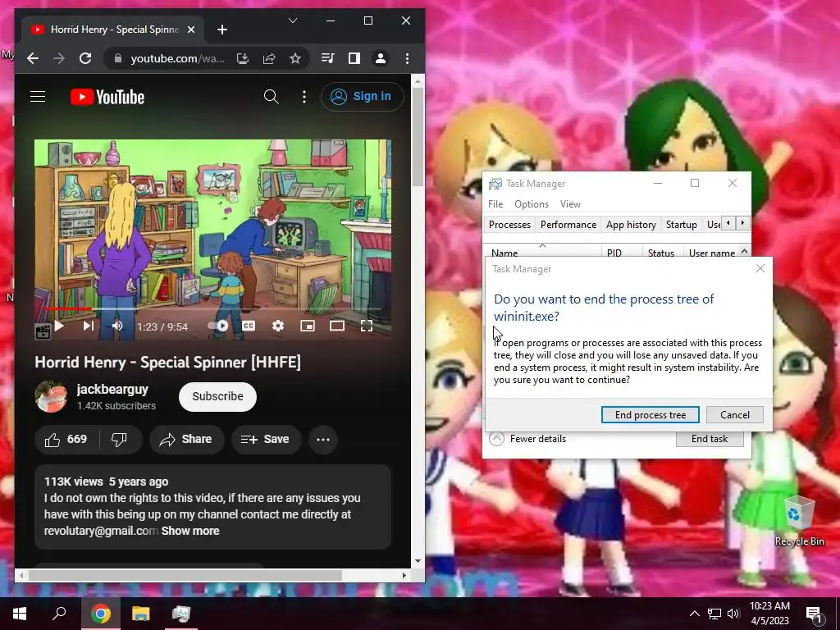Select the Recycle Bin desktop icon
Screen dimensions: 840x630
[x=799, y=521]
